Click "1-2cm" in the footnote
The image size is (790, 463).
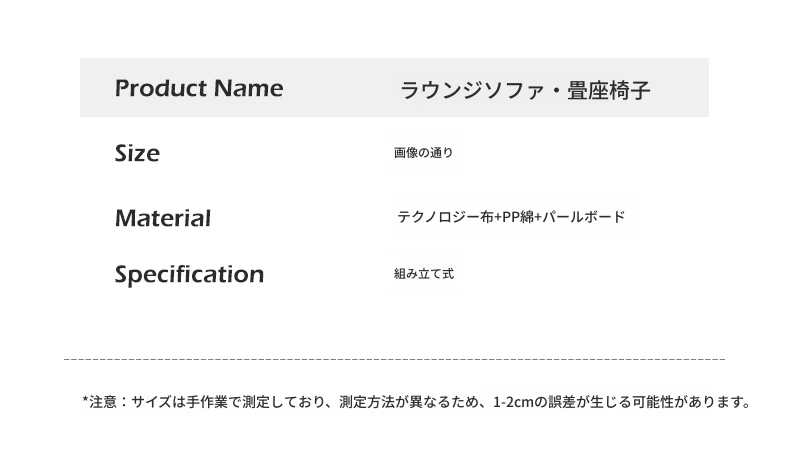[515, 403]
